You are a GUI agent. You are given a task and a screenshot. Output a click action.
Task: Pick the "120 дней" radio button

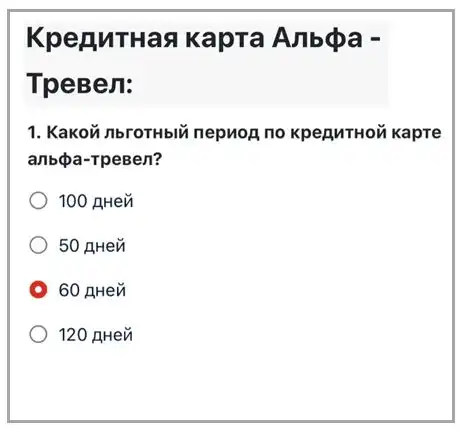tap(38, 334)
